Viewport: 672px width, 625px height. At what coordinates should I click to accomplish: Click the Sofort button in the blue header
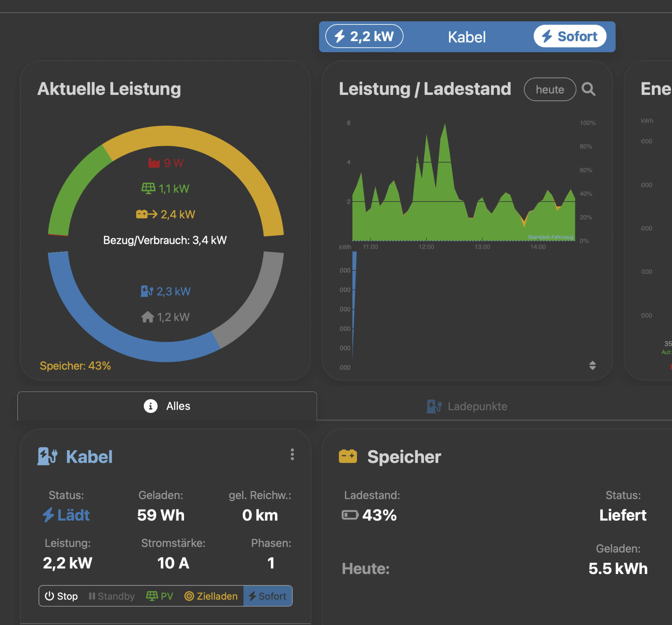[569, 36]
